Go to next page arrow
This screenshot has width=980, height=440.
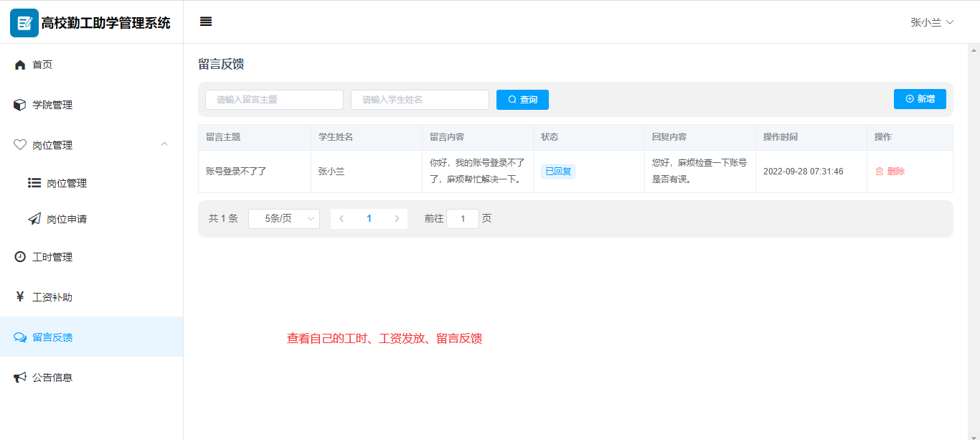pyautogui.click(x=397, y=219)
